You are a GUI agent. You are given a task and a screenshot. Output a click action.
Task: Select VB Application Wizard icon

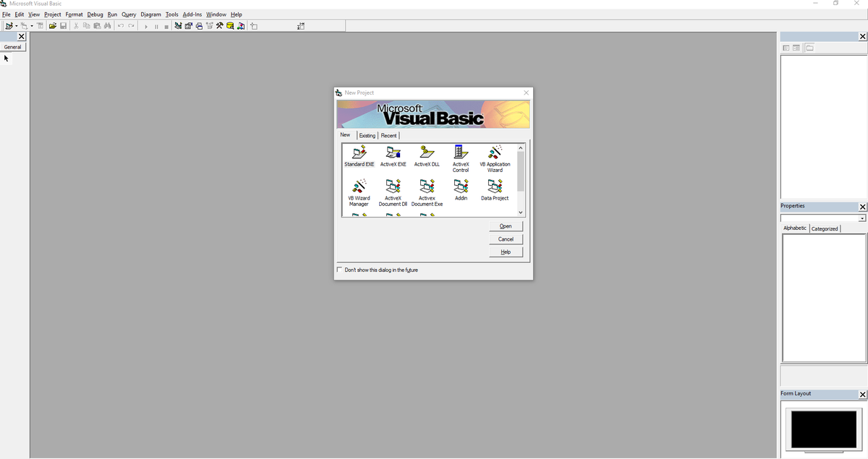click(x=495, y=159)
